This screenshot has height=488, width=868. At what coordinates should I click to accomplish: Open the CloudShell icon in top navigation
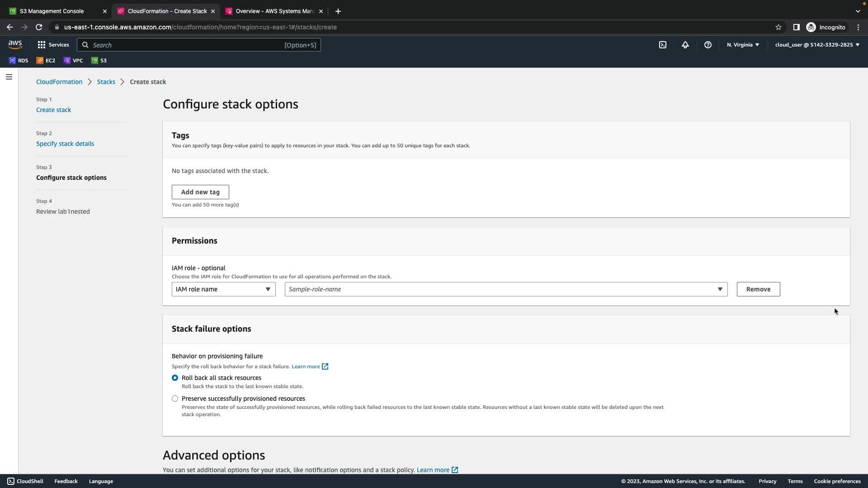663,45
